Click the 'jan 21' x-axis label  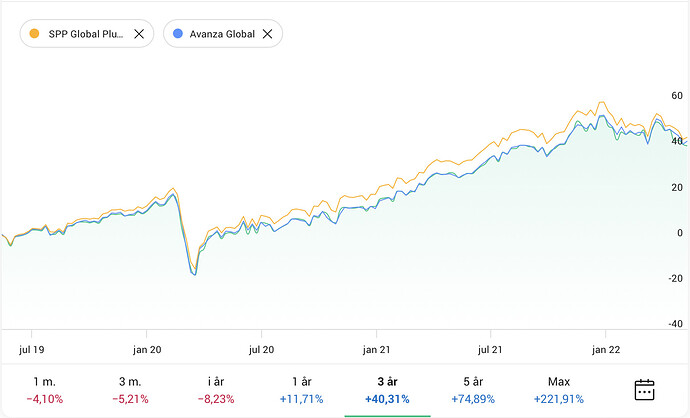(x=376, y=349)
